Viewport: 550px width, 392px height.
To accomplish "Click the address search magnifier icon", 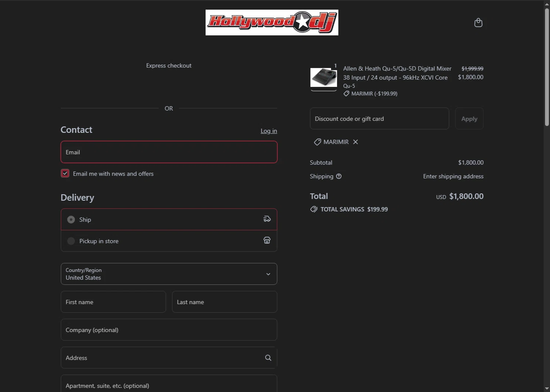I will (x=268, y=358).
